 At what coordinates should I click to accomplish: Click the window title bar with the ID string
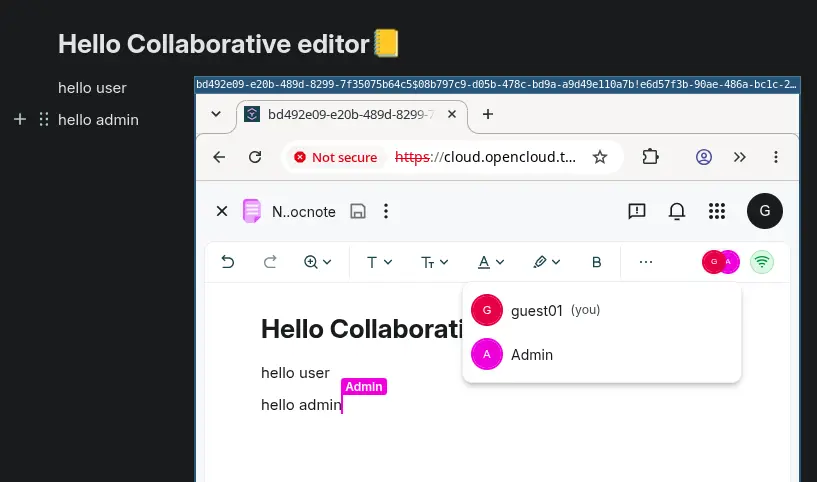pyautogui.click(x=497, y=84)
